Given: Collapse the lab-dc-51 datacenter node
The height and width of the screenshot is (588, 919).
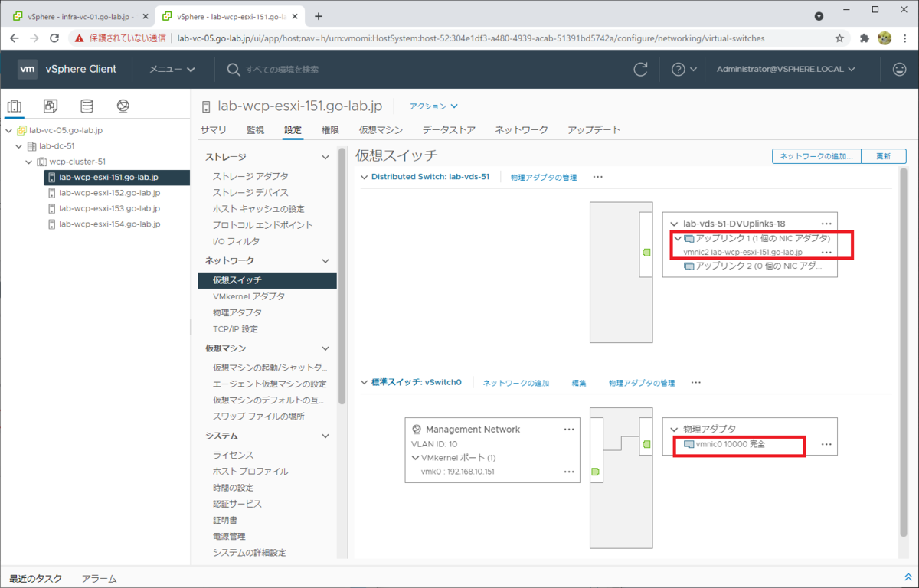Looking at the screenshot, I should pos(20,146).
